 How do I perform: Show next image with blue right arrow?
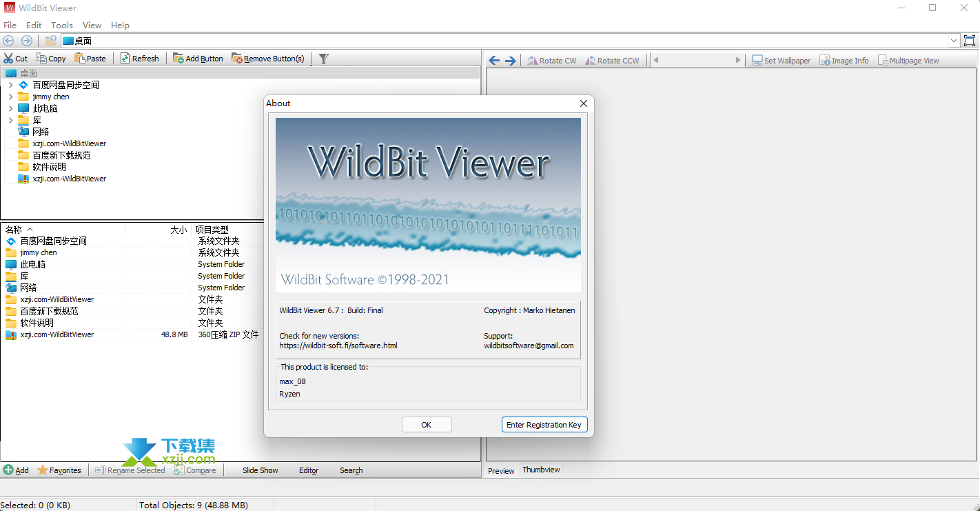tap(511, 61)
